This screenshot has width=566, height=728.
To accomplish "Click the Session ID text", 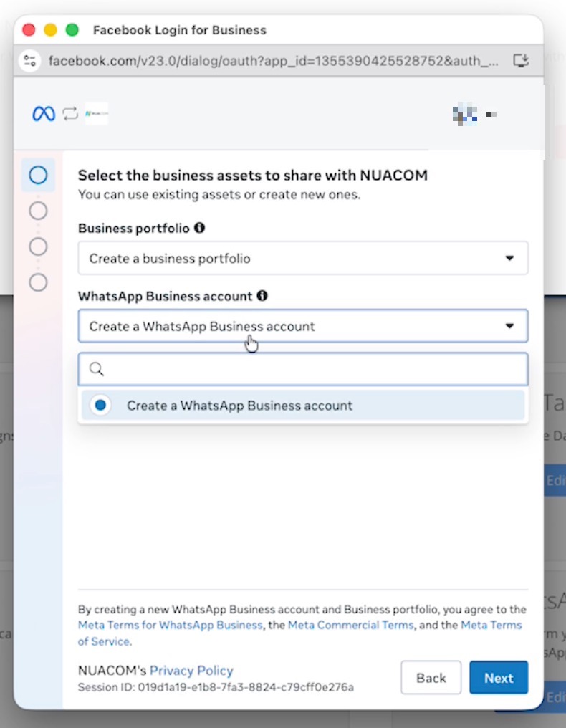I will tap(216, 687).
